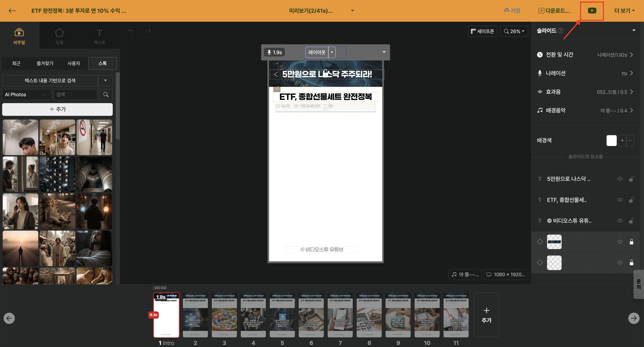Hide the '5만원으로 나스닥' text layer
This screenshot has height=347, width=644.
click(x=620, y=179)
